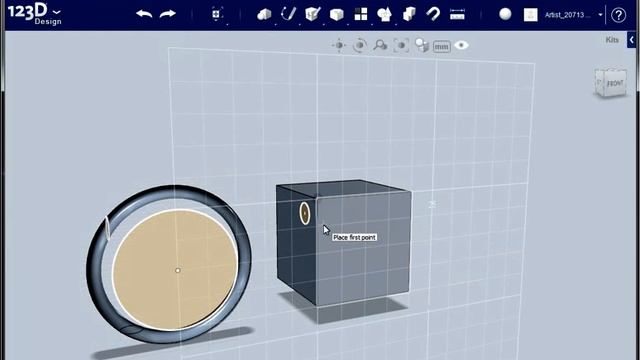Open the Primitives shapes menu

tap(264, 15)
